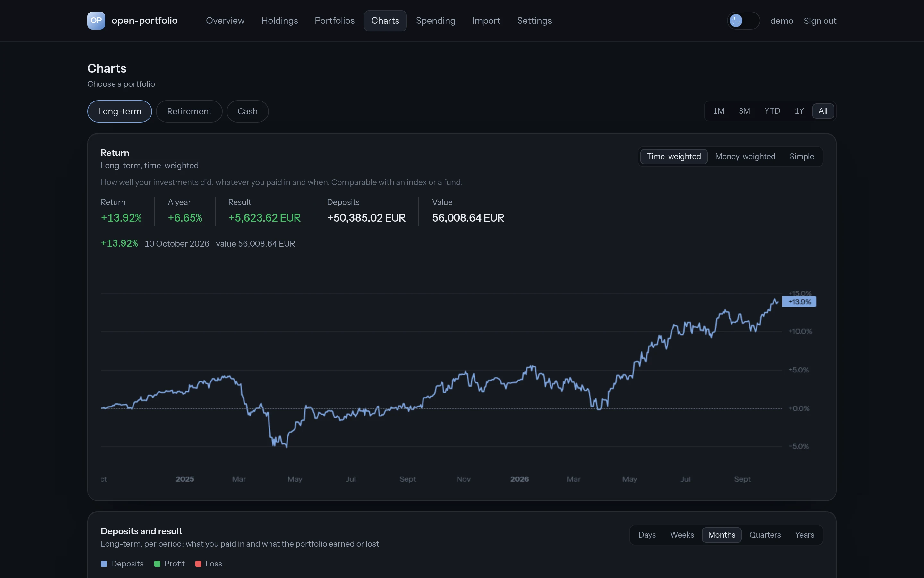Screen dimensions: 924x578
Task: Open the Portfolios section
Action: click(x=335, y=21)
